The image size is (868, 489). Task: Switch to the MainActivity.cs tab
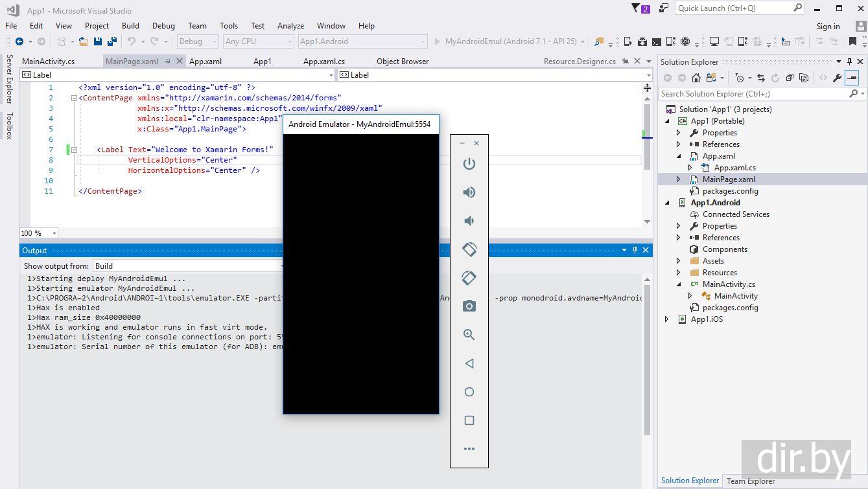(x=49, y=62)
